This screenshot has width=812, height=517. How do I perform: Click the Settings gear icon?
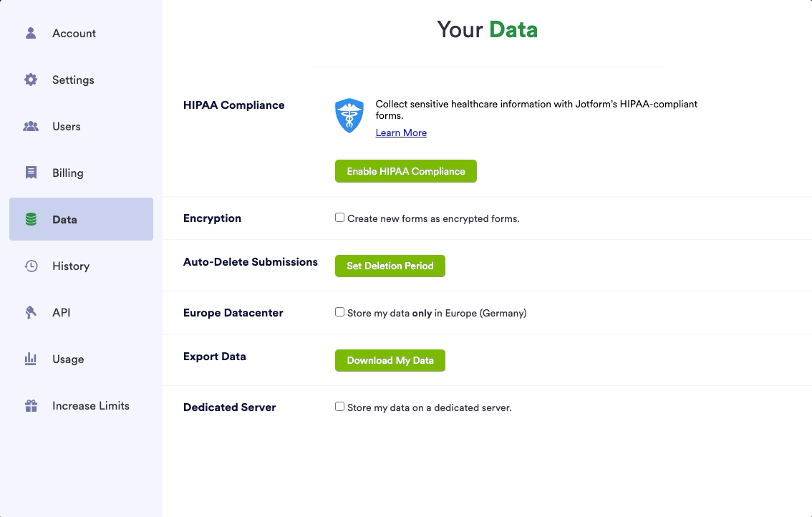[x=31, y=79]
